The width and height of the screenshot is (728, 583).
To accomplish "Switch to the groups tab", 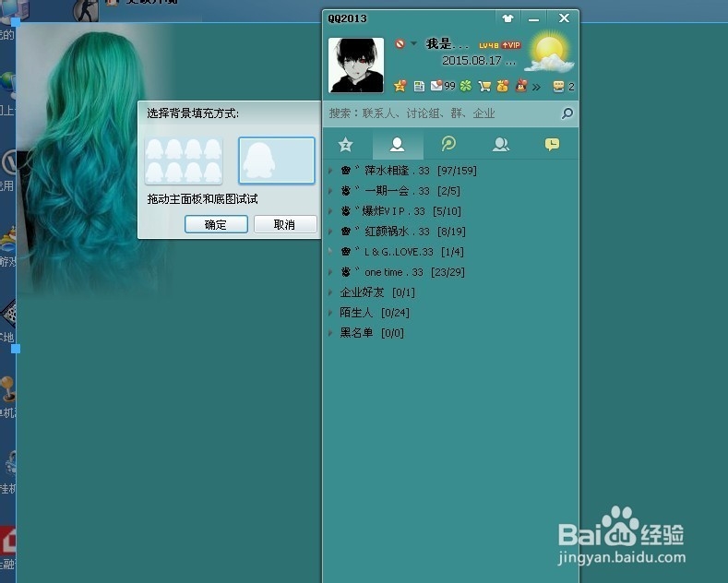I will click(x=500, y=145).
